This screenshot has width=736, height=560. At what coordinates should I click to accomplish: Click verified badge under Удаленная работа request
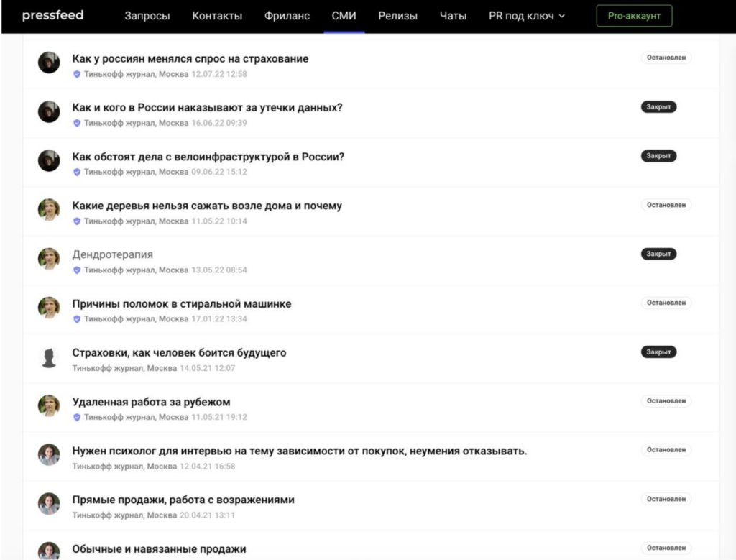click(x=77, y=417)
